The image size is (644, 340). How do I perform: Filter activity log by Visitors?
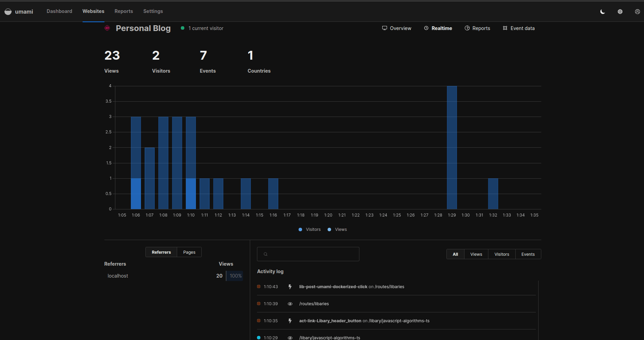(x=502, y=254)
